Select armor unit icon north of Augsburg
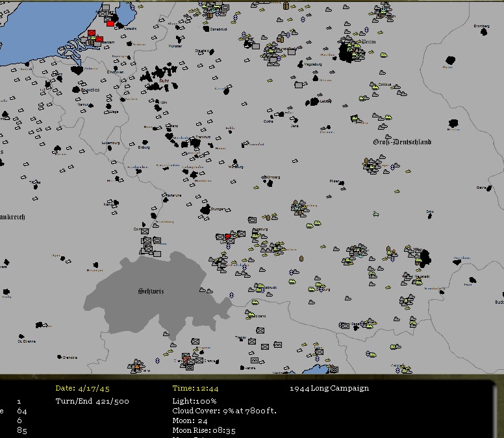The width and height of the screenshot is (504, 438). [x=252, y=220]
